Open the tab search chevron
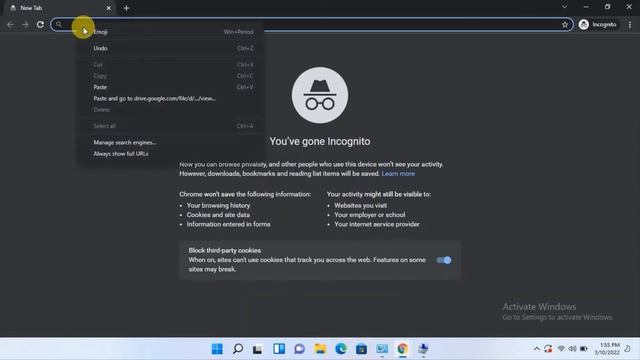The width and height of the screenshot is (640, 360). [x=564, y=7]
